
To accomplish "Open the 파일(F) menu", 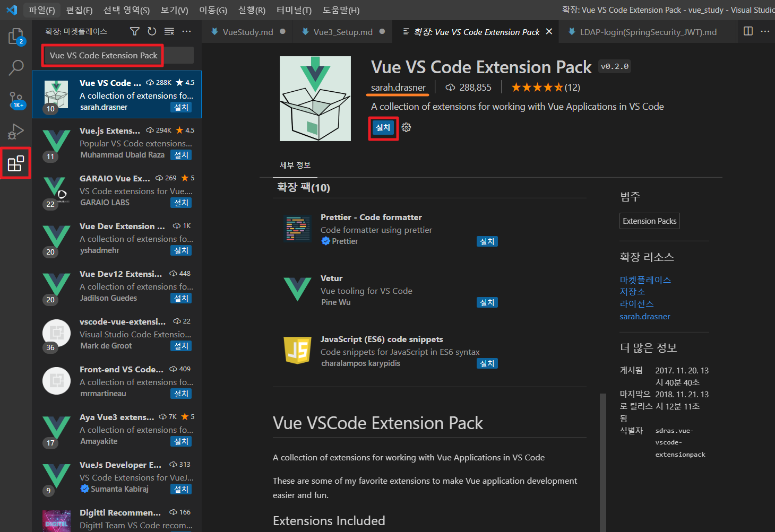I will click(x=41, y=10).
